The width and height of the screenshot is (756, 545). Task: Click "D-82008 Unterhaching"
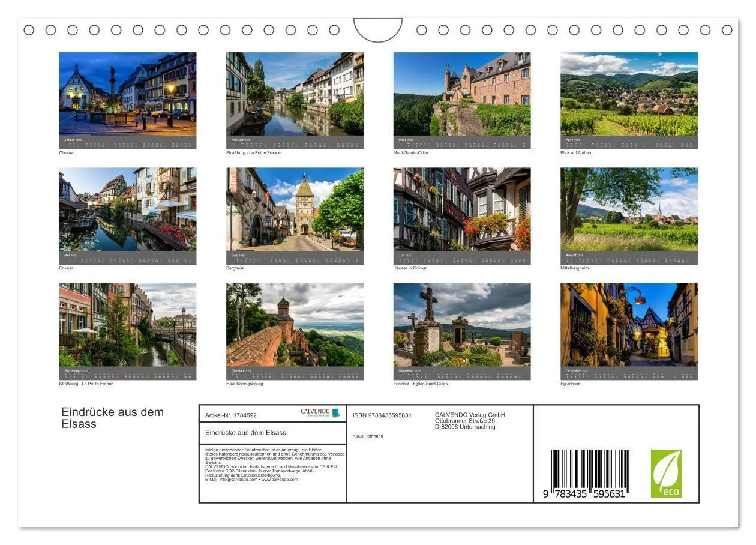465,427
